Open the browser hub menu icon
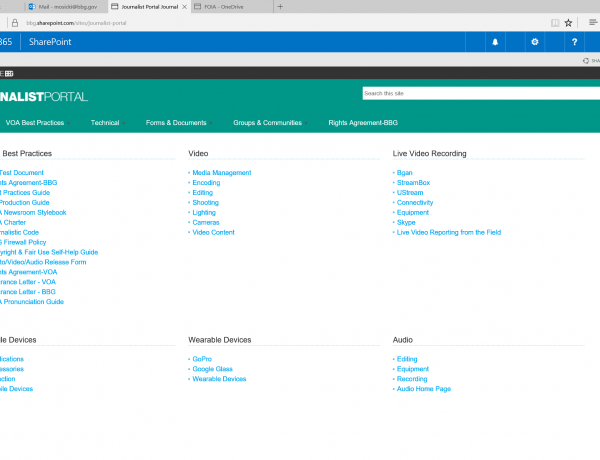 (593, 23)
